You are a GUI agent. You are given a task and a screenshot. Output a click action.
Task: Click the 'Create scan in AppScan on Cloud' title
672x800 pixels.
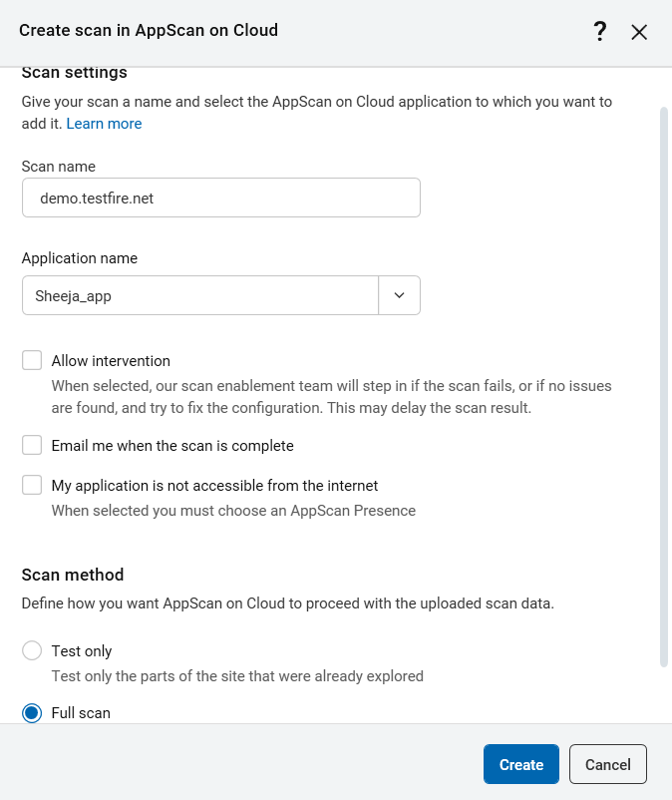149,31
